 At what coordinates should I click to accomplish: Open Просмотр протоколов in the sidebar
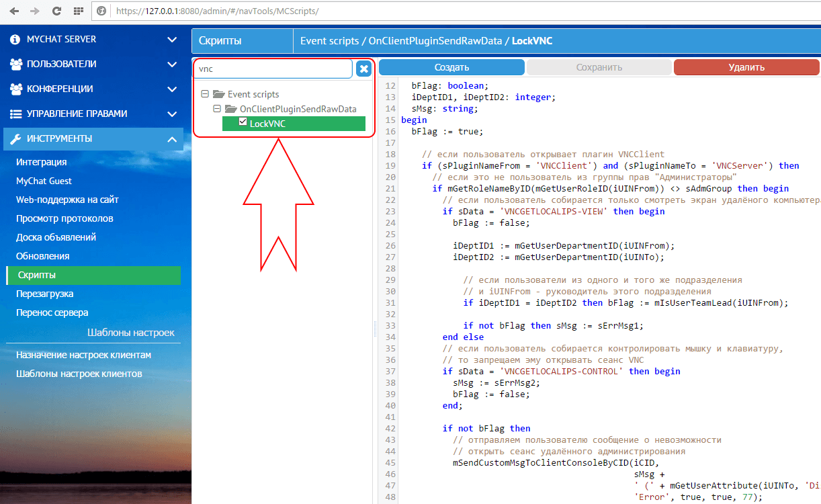[x=64, y=218]
